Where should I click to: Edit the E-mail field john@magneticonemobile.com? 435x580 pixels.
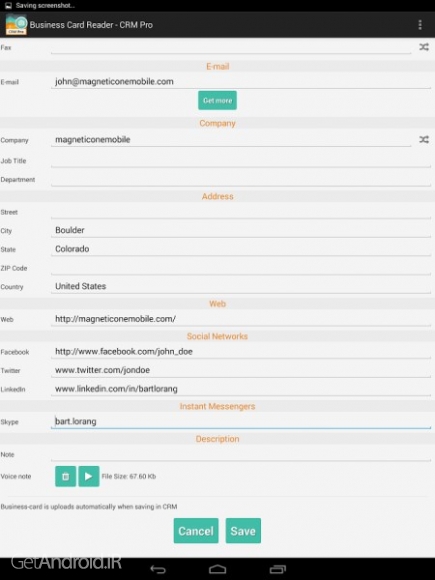click(241, 81)
